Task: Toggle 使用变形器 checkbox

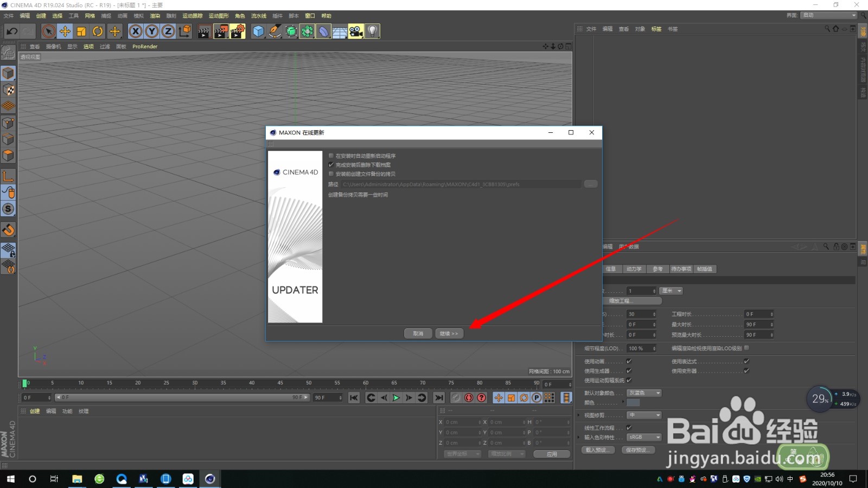Action: 746,371
